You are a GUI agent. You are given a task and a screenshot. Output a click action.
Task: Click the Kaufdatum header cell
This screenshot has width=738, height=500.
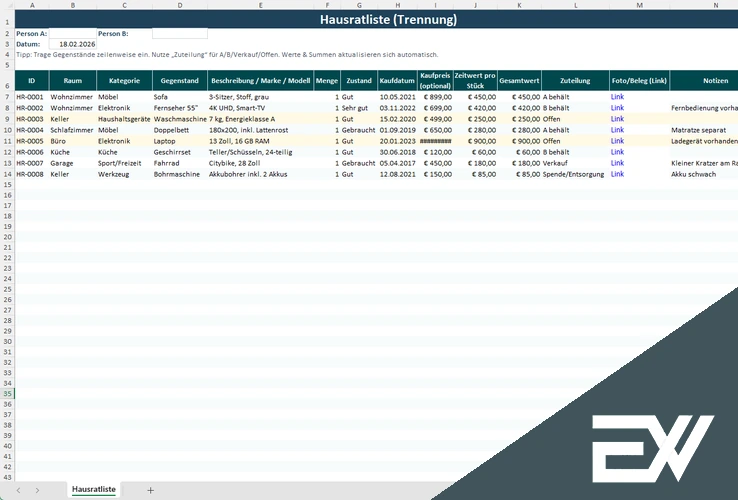397,81
